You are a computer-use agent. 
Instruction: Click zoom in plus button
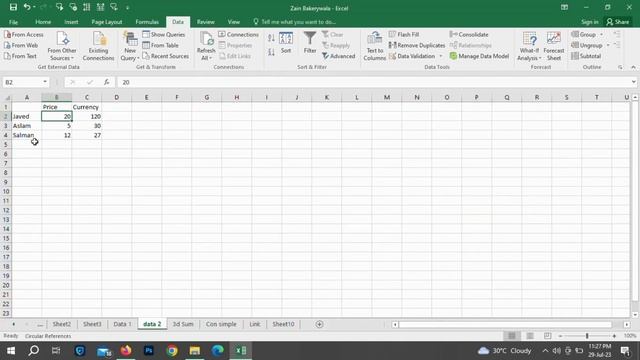(614, 336)
